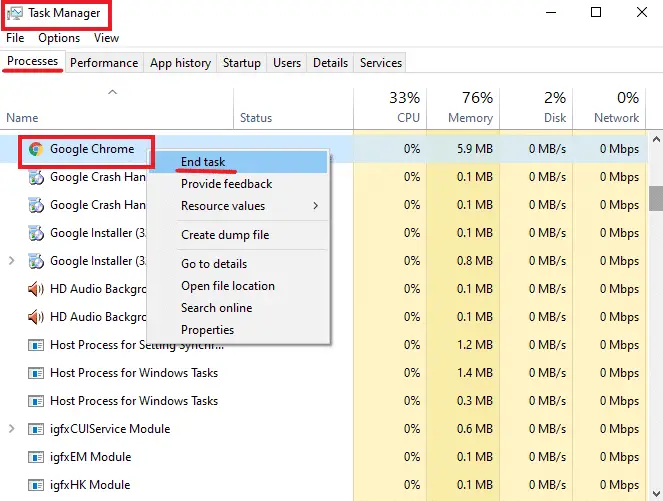This screenshot has height=501, width=663.
Task: Click the Google Chrome process icon
Action: 36,149
